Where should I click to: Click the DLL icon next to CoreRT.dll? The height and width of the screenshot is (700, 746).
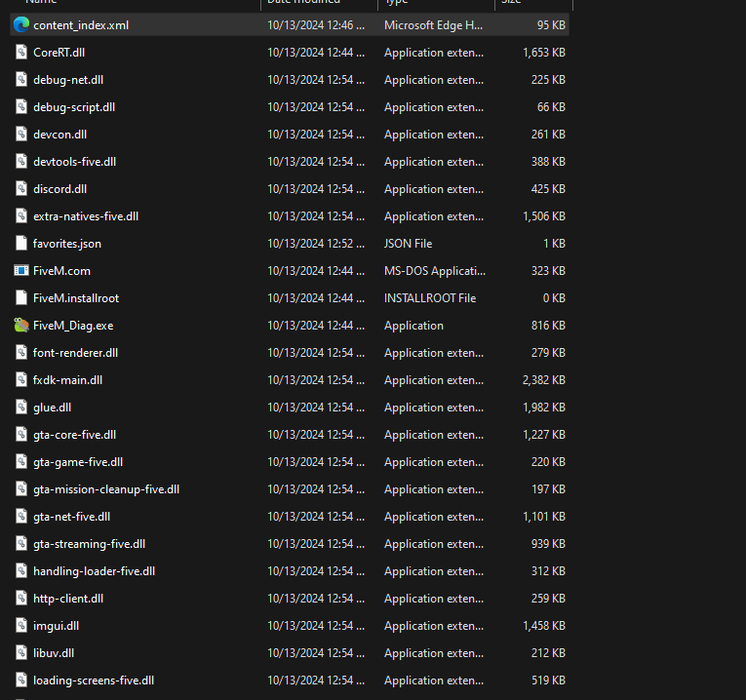coord(21,52)
